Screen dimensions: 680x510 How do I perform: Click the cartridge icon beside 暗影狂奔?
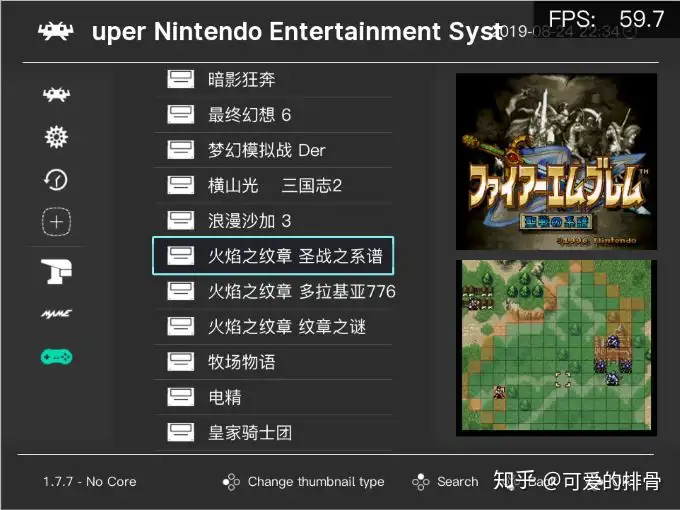tap(181, 79)
